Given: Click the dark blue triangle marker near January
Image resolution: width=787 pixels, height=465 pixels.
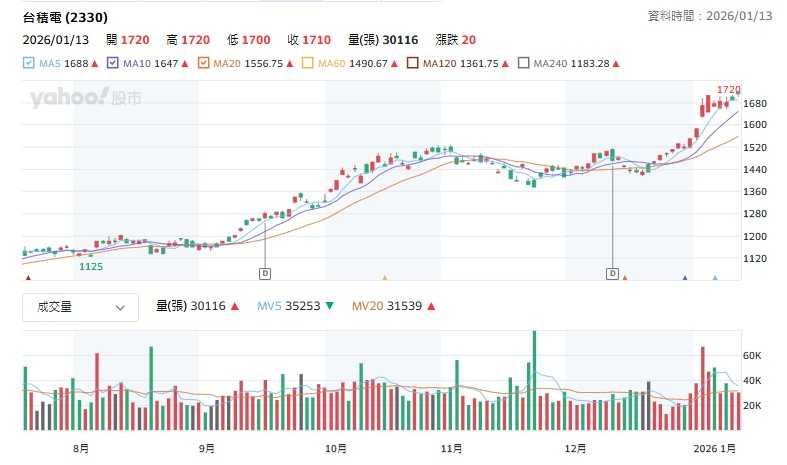Looking at the screenshot, I should click(x=685, y=278).
